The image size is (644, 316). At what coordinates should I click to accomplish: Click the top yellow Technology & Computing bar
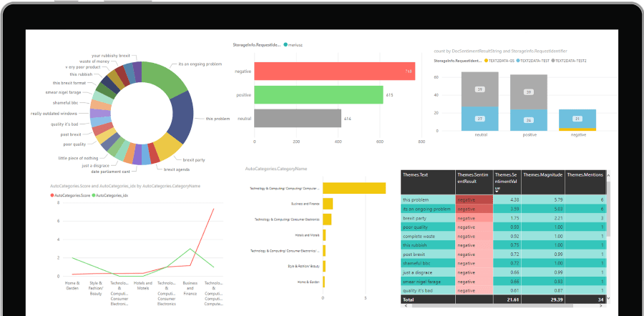pyautogui.click(x=354, y=188)
